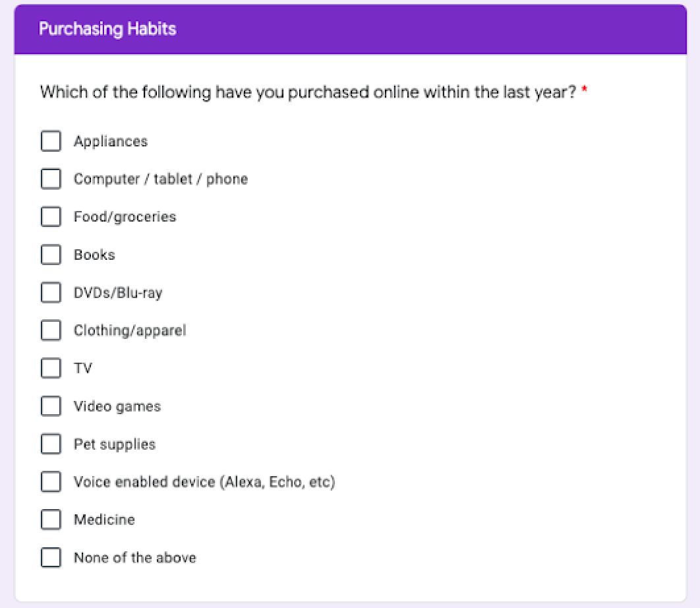Click the Appliances label text
Image resolution: width=700 pixels, height=608 pixels.
[111, 142]
